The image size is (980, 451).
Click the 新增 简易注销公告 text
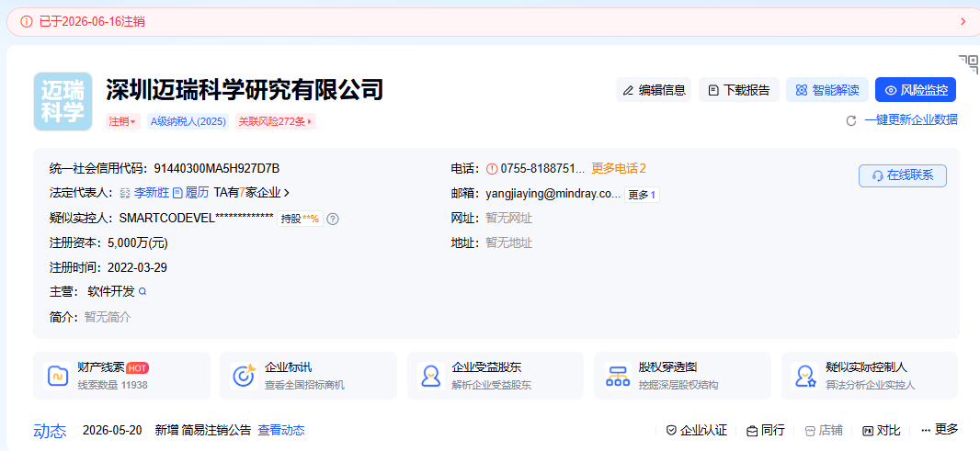click(202, 431)
